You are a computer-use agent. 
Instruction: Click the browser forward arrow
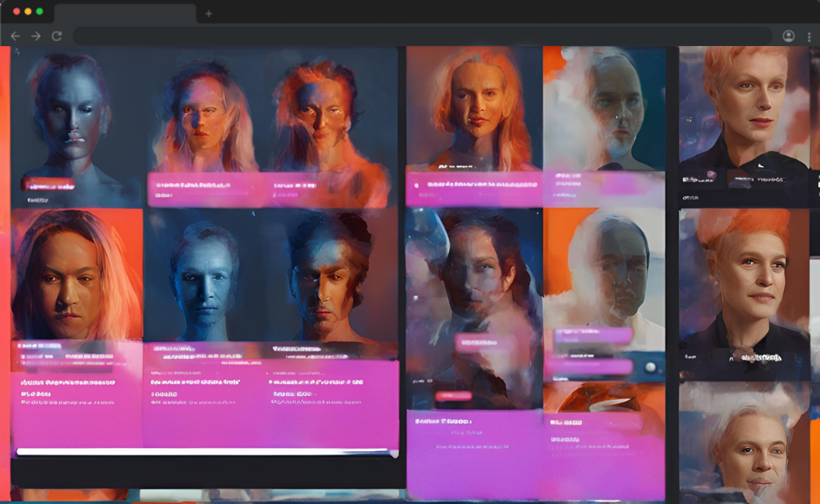pos(35,36)
